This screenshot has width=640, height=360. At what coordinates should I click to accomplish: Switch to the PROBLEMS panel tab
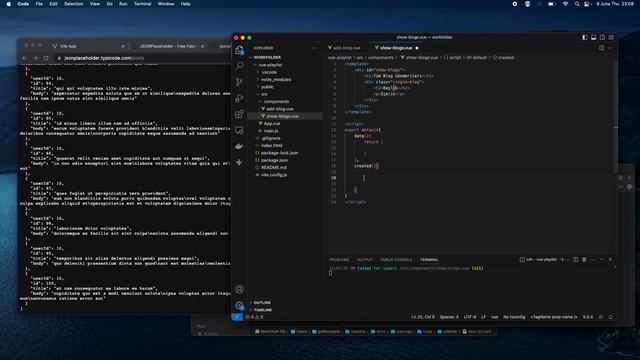(x=339, y=260)
